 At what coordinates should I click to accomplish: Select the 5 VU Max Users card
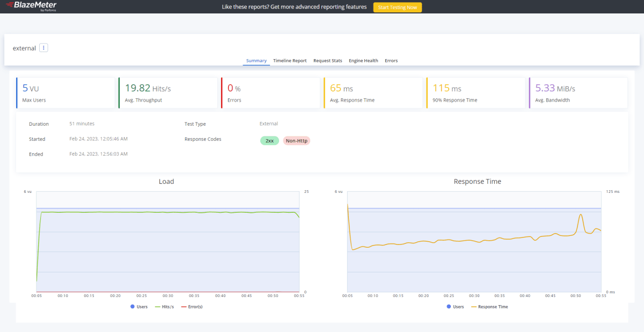click(x=65, y=93)
